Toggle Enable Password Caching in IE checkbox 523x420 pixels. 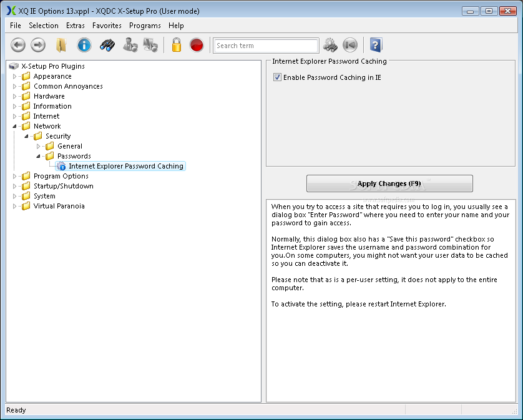tap(277, 77)
